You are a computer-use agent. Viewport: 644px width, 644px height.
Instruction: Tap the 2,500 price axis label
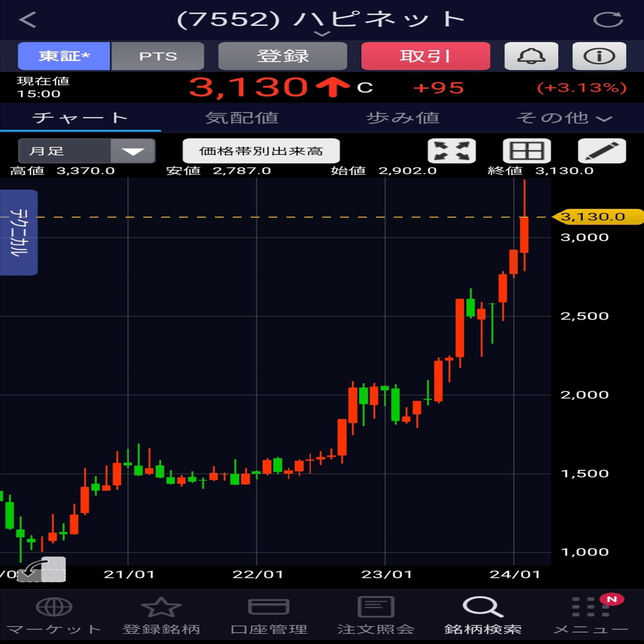584,316
